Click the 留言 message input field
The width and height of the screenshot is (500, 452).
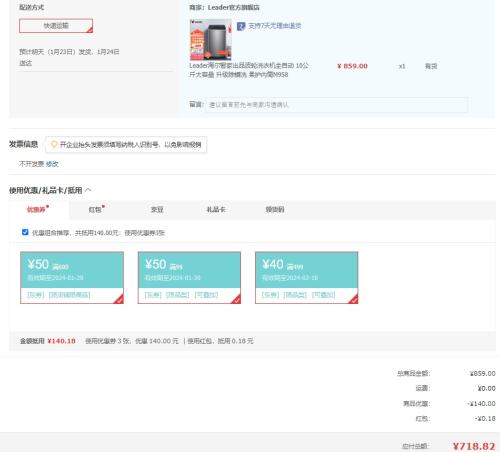337,105
